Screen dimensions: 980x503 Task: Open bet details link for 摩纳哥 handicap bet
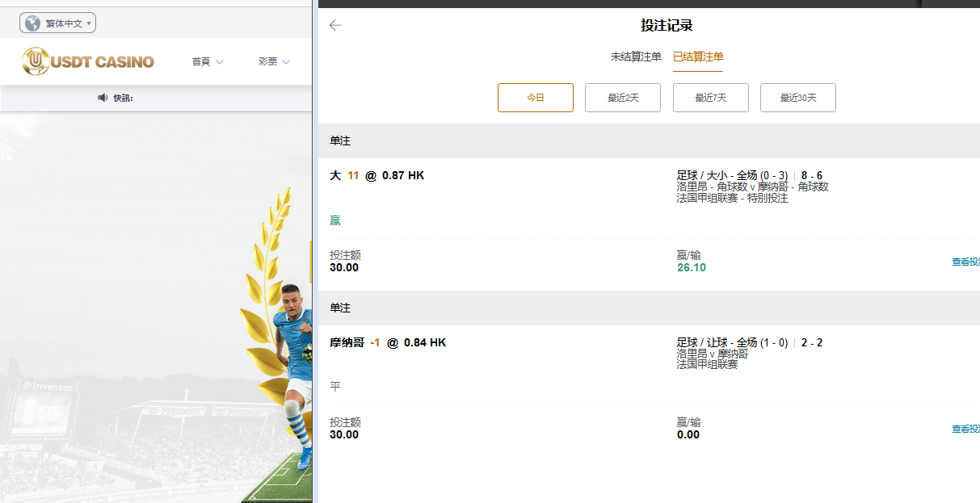tap(965, 429)
